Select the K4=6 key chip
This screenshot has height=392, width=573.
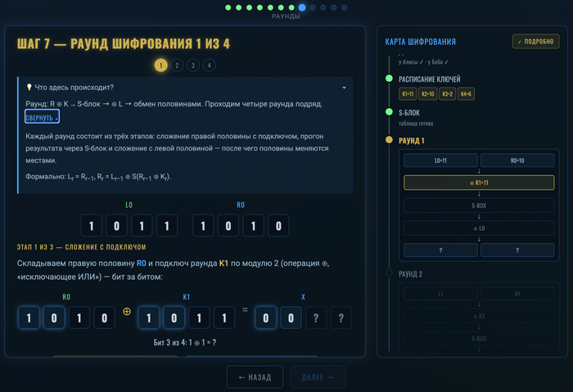click(x=466, y=94)
